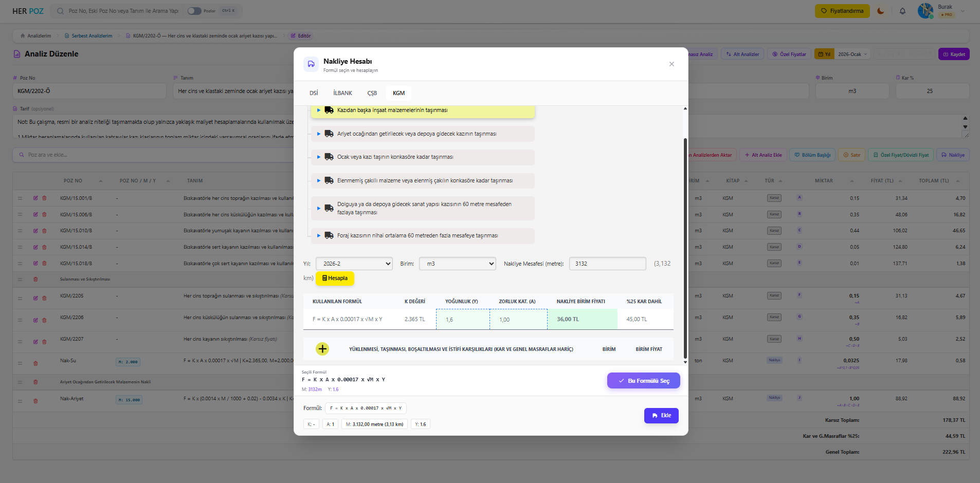Viewport: 980px width, 483px height.
Task: Switch to the DSİ tab
Action: 314,93
